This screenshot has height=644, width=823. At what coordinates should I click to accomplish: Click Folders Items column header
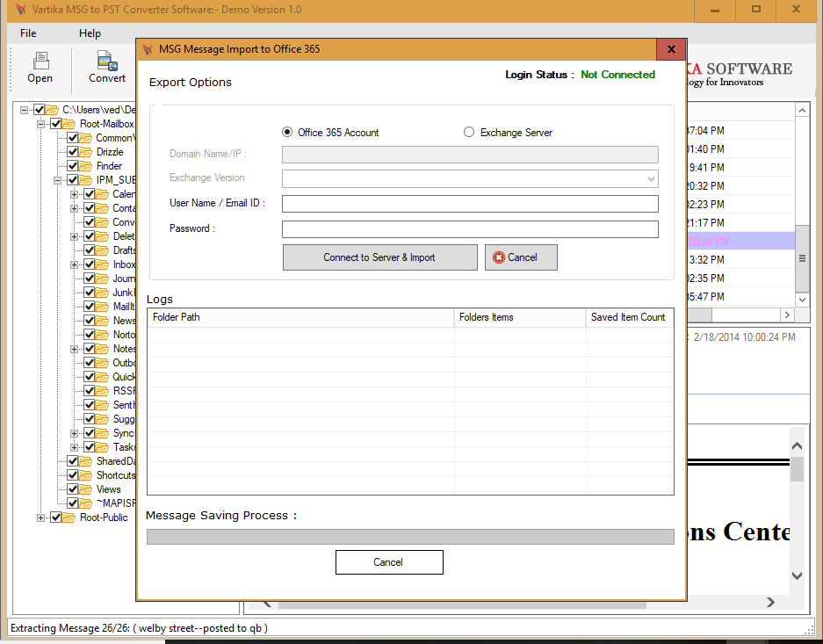(x=520, y=317)
